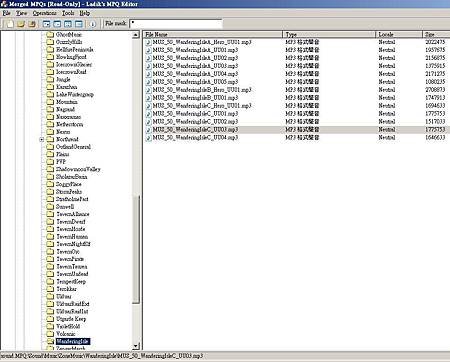Viewport: 450px width, 362px height.
Task: Click the third toolbar icon with a folder and arrow
Action: click(32, 24)
